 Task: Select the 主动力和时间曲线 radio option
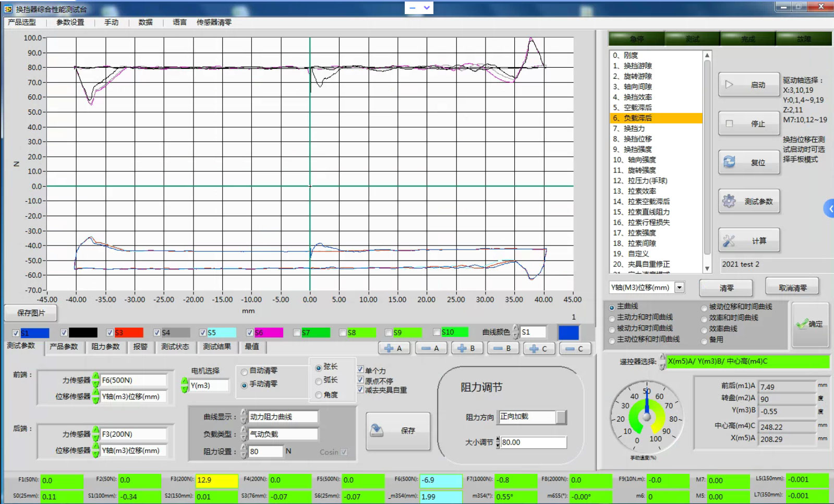[x=612, y=318]
